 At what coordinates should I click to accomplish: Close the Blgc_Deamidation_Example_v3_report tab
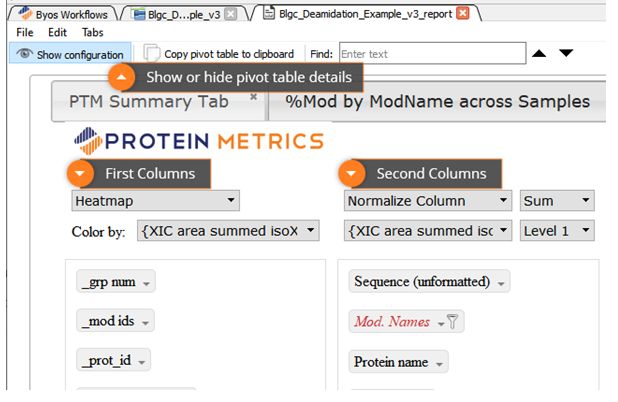click(462, 13)
